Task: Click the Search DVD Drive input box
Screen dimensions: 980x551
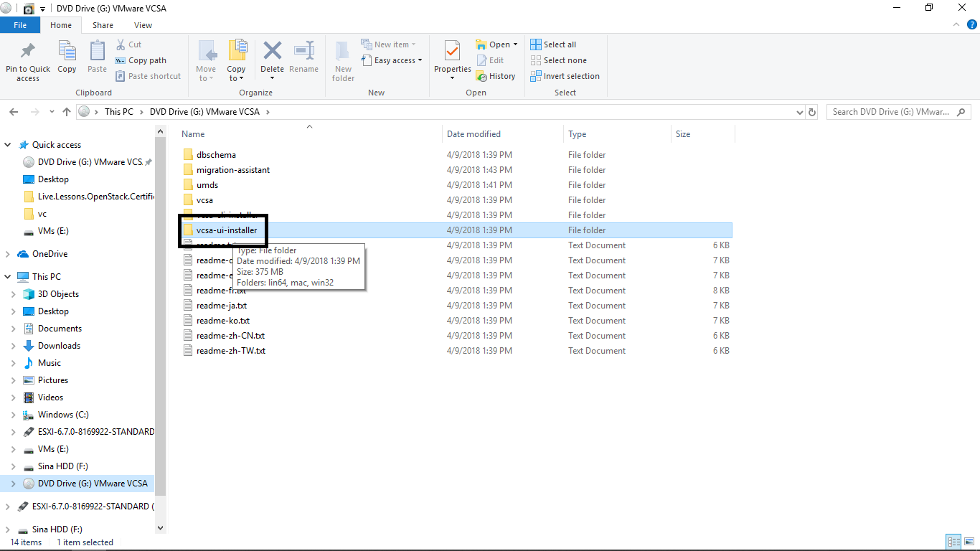Action: pyautogui.click(x=892, y=112)
